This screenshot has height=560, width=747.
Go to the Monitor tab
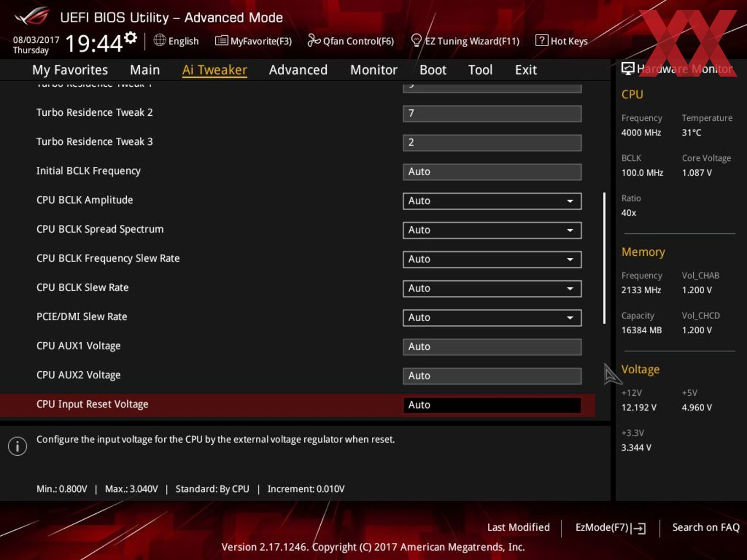click(374, 70)
